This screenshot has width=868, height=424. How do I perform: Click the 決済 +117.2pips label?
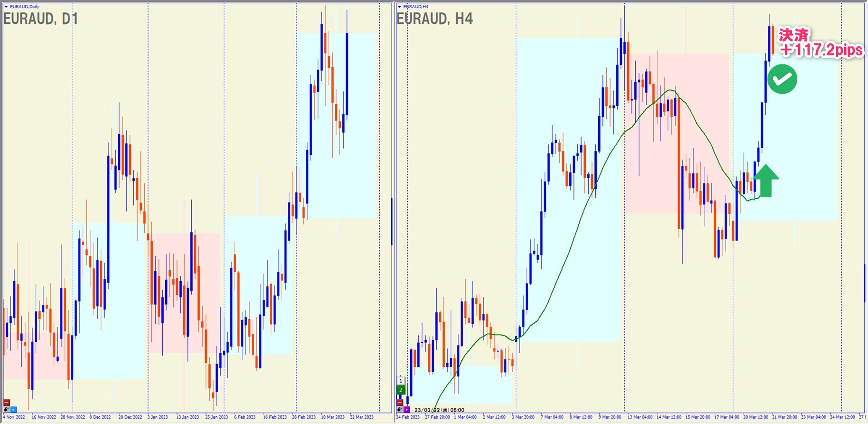[x=820, y=43]
